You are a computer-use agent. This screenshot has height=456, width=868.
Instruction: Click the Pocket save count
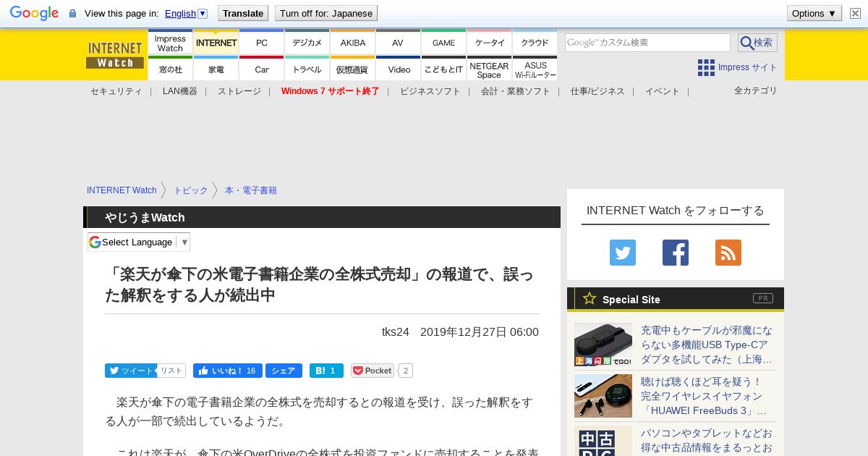point(406,371)
